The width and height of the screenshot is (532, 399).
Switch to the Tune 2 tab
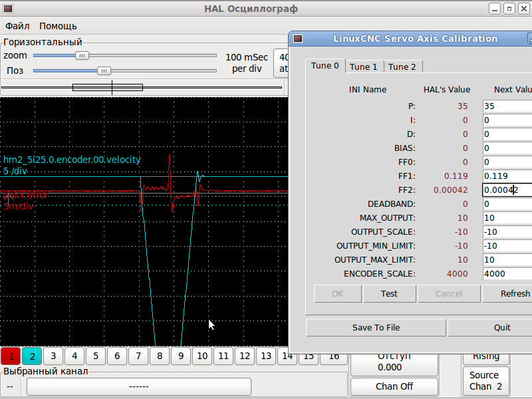[402, 66]
